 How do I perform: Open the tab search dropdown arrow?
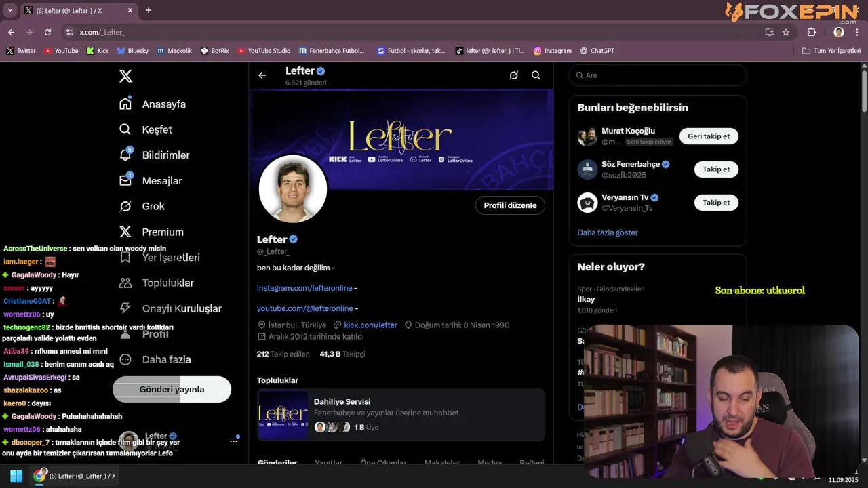click(x=9, y=10)
